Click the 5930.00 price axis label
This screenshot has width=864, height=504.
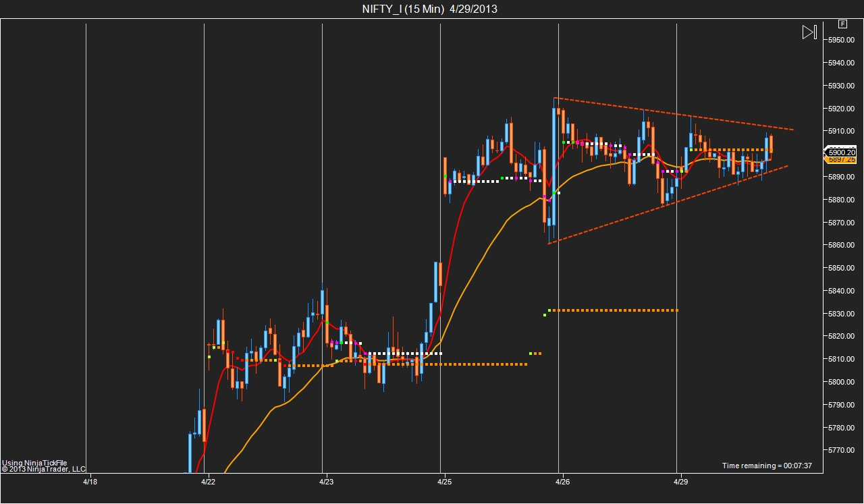click(x=842, y=86)
